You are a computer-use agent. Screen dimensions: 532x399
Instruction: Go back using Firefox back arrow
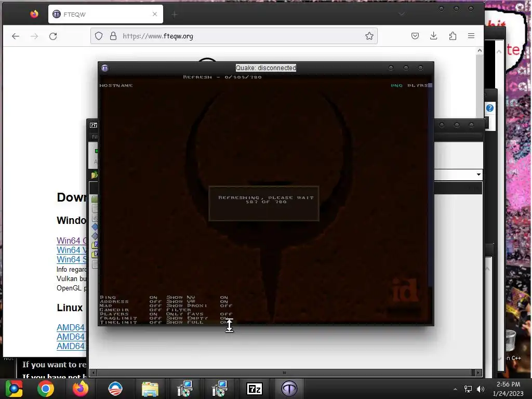pyautogui.click(x=16, y=36)
